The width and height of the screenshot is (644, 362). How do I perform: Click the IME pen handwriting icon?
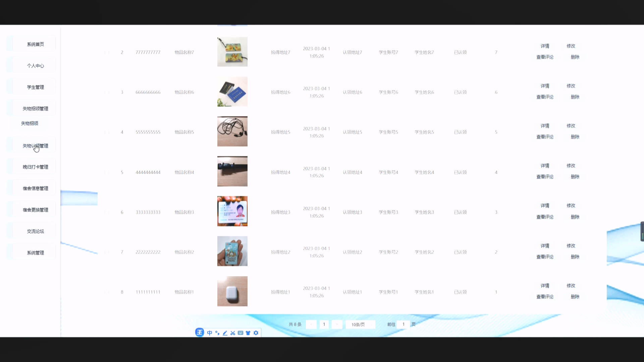tap(225, 333)
